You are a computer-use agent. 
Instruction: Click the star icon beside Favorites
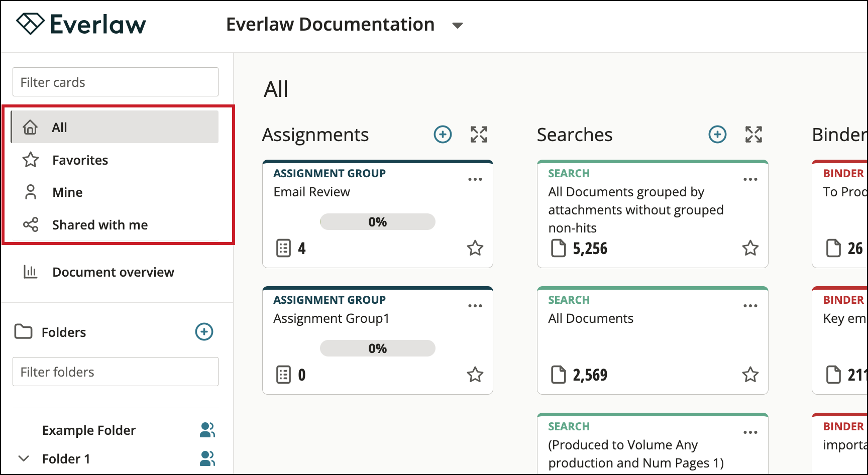coord(31,160)
